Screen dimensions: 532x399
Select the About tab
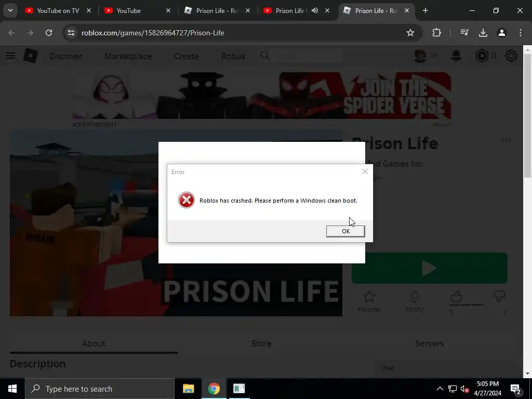pyautogui.click(x=94, y=343)
